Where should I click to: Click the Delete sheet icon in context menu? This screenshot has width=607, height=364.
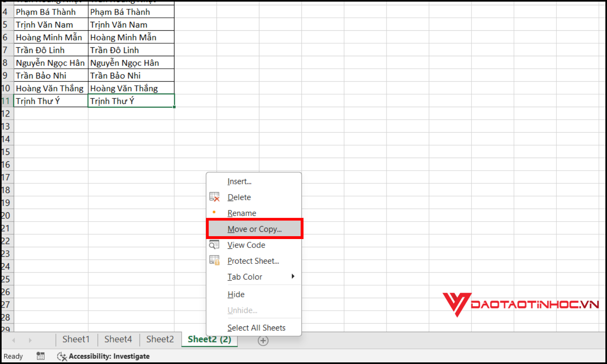pyautogui.click(x=214, y=197)
